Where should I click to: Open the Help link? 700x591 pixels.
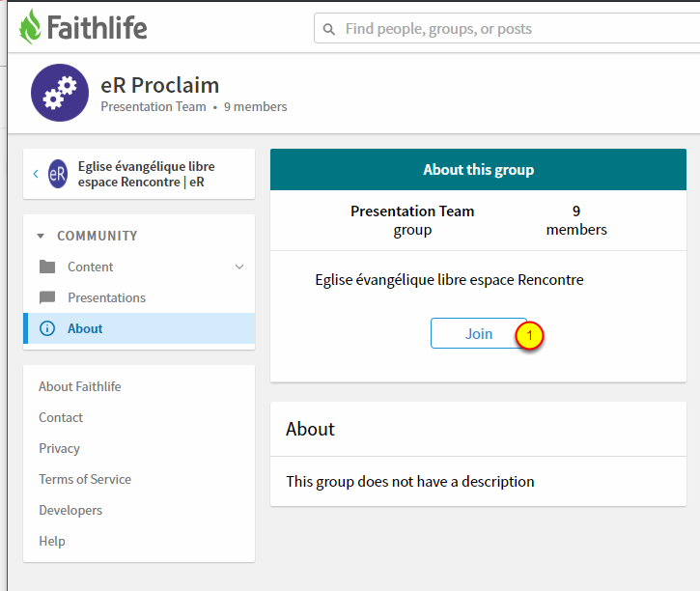[52, 542]
